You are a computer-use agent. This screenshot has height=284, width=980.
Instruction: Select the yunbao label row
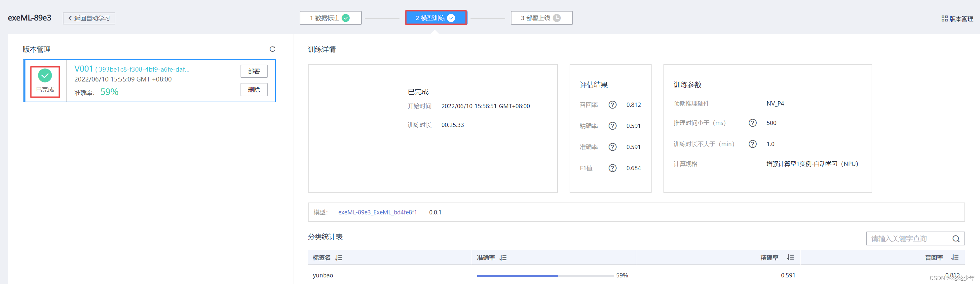(x=636, y=275)
